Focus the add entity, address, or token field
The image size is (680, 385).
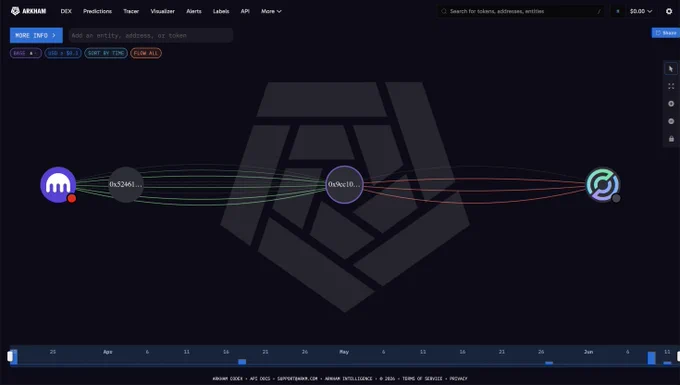coord(150,36)
